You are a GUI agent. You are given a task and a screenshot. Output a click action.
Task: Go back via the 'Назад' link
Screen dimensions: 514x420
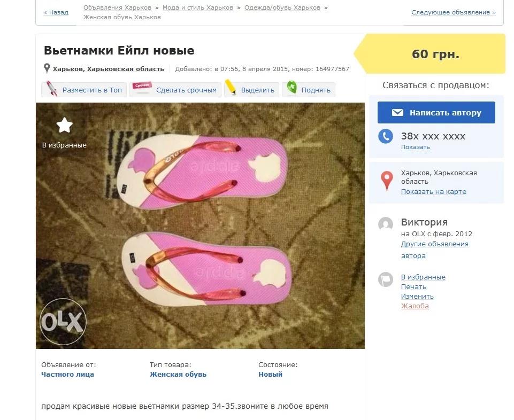pyautogui.click(x=56, y=12)
